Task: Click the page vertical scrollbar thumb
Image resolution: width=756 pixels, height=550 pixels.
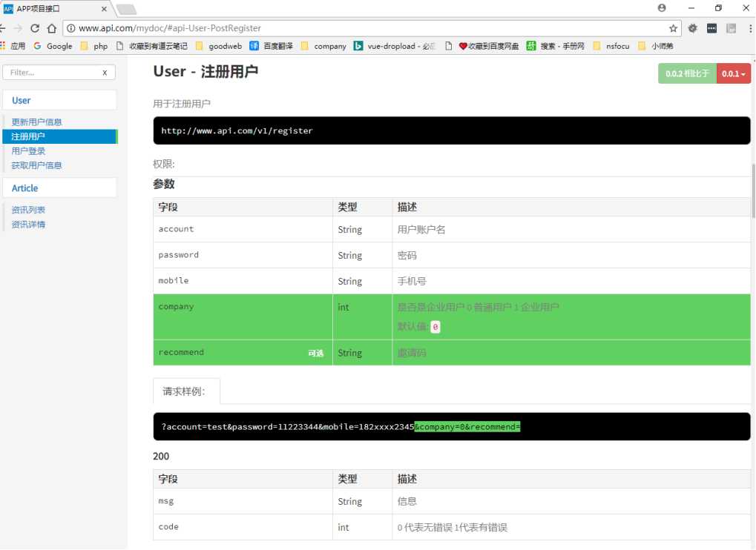Action: tap(753, 190)
